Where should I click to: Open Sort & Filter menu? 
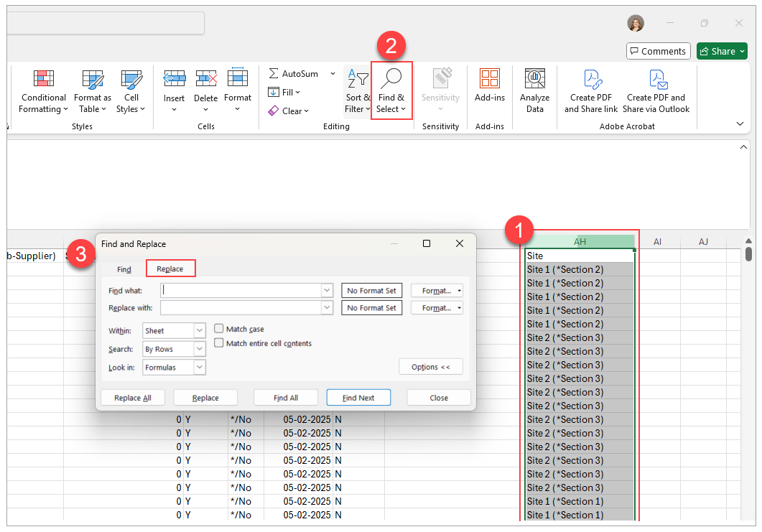[358, 91]
